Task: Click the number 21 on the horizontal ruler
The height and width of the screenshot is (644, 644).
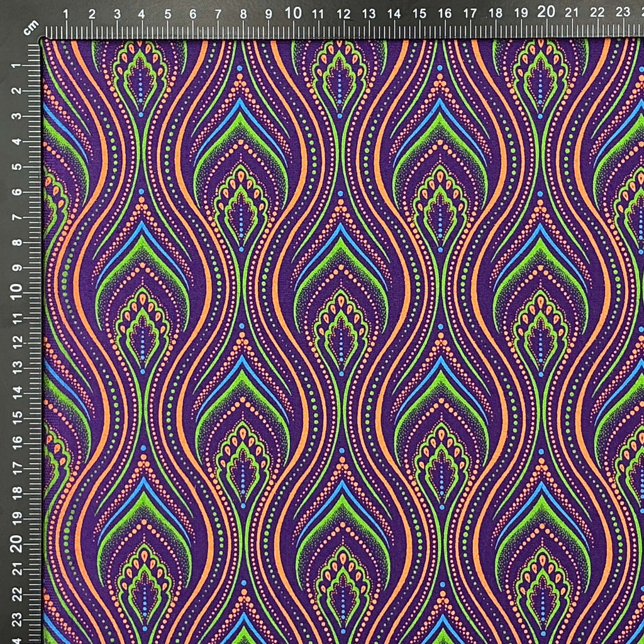Action: pyautogui.click(x=571, y=13)
